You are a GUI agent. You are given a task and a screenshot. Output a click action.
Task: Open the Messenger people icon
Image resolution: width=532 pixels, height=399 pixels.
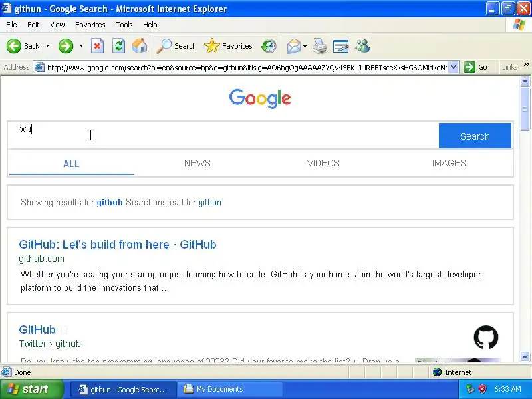[362, 46]
